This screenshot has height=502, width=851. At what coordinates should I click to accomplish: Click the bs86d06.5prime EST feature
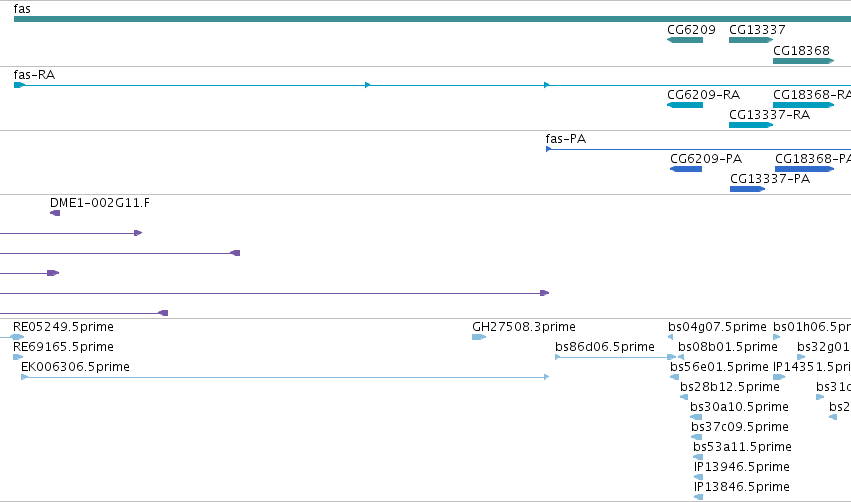click(615, 357)
